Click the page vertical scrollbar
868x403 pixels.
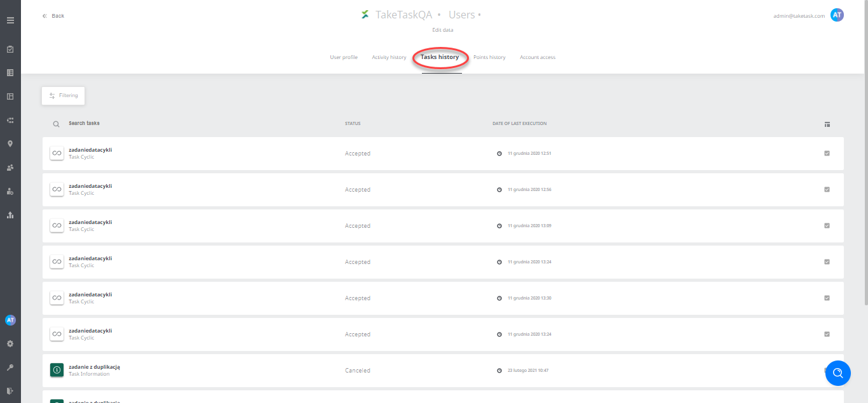[865, 152]
